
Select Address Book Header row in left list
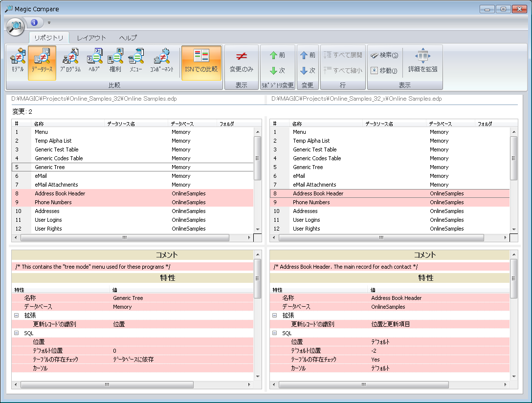133,193
